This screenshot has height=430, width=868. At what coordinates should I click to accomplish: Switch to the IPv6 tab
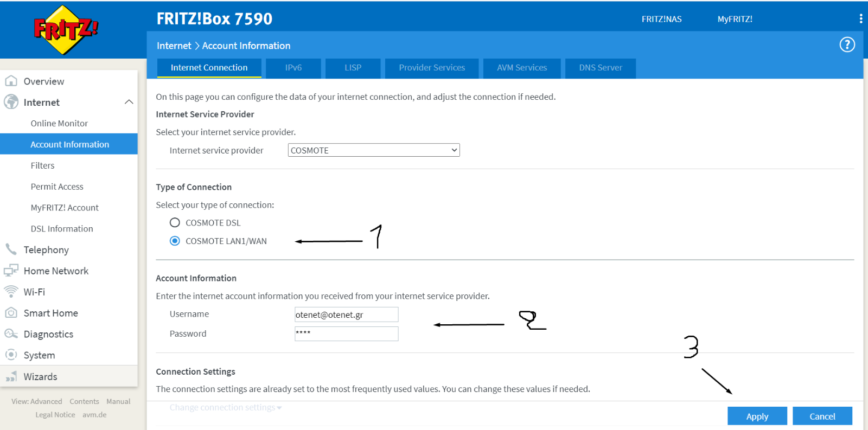[293, 68]
